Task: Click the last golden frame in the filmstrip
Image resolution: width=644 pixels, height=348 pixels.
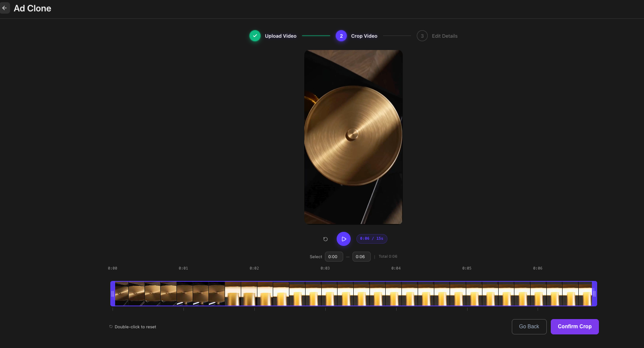Action: click(x=585, y=294)
